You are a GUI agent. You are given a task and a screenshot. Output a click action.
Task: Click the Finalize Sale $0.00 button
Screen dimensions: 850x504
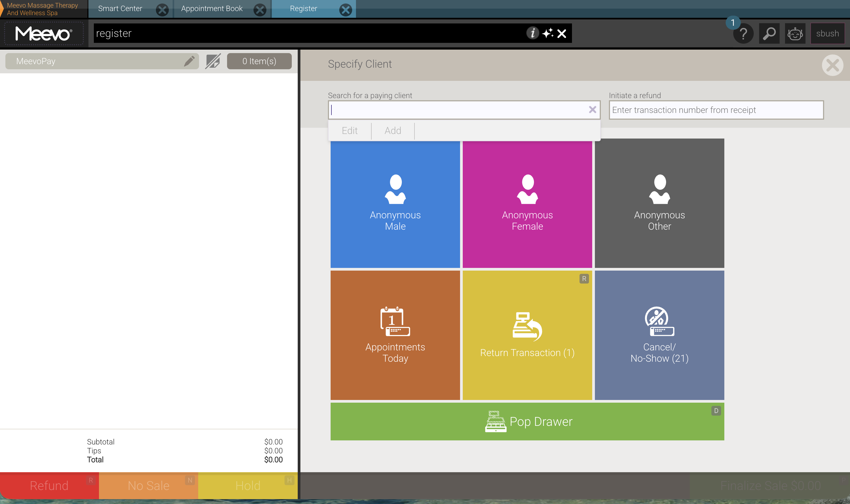770,486
